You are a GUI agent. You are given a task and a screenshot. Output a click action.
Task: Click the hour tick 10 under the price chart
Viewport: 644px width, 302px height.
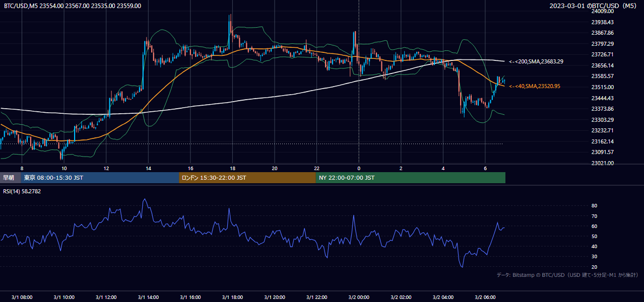(64, 168)
